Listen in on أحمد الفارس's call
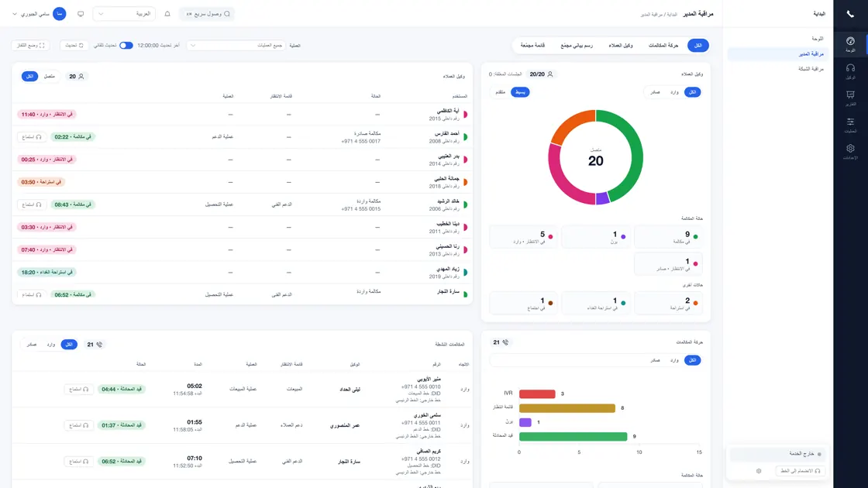 click(x=32, y=136)
